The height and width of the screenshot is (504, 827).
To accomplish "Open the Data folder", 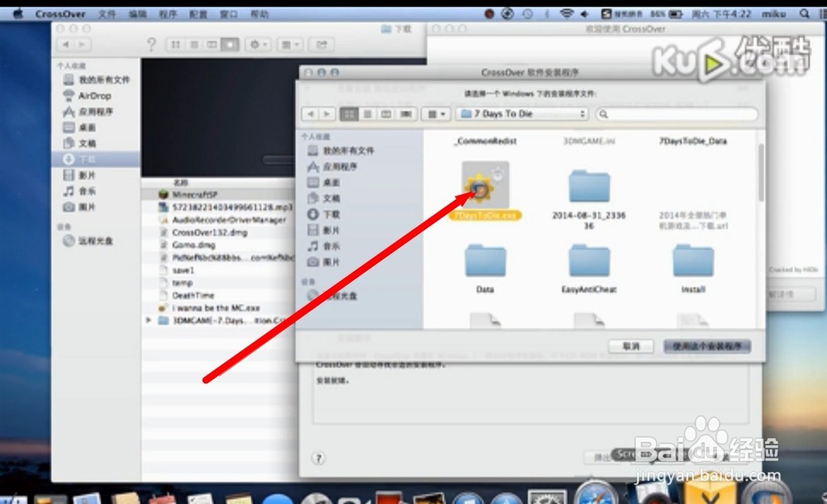I will 485,260.
